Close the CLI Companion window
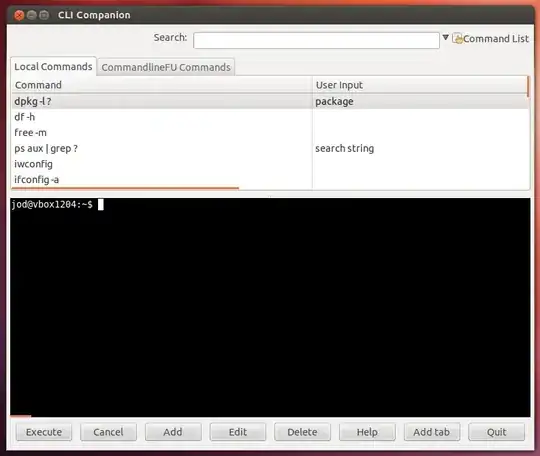Viewport: 540px width, 456px height. click(x=19, y=15)
